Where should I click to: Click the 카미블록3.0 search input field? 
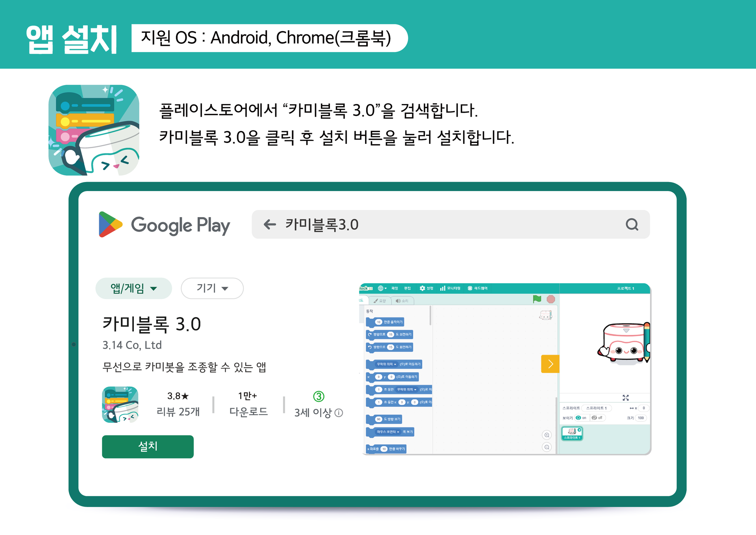[x=450, y=225]
